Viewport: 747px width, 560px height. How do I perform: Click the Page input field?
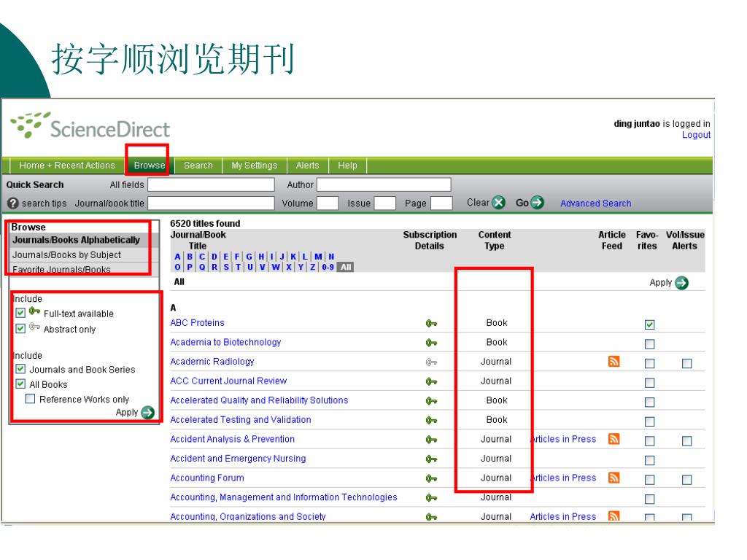click(x=441, y=203)
